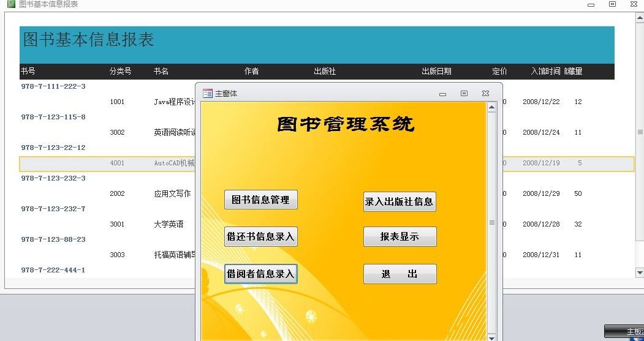The width and height of the screenshot is (644, 341).
Task: Open 图书信息管理 from the main form
Action: (261, 200)
